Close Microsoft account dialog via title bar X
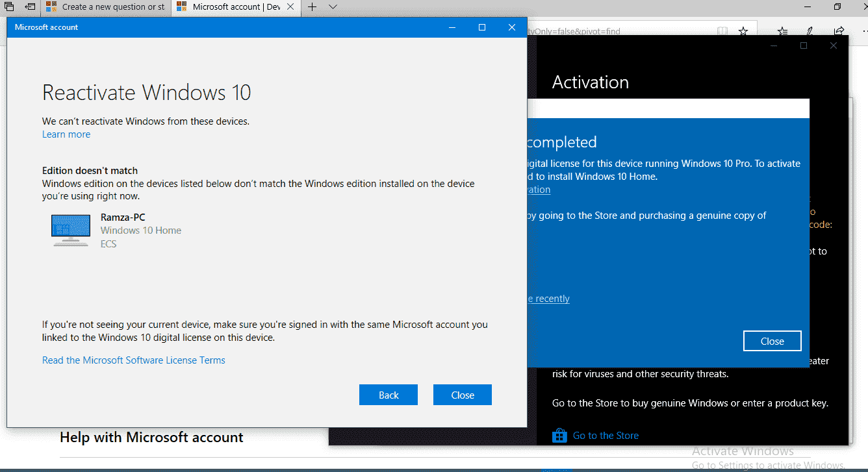The width and height of the screenshot is (868, 472). pyautogui.click(x=512, y=27)
